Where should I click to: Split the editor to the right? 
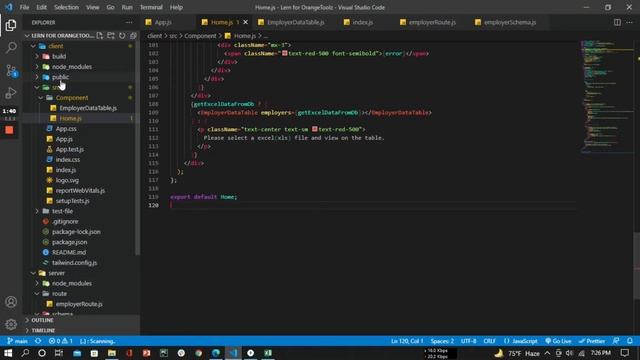[x=617, y=22]
